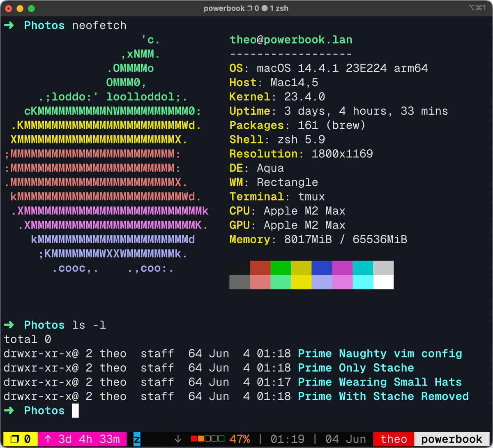This screenshot has height=448, width=493.
Task: Click the Shell line zsh 5.9
Action: point(277,140)
